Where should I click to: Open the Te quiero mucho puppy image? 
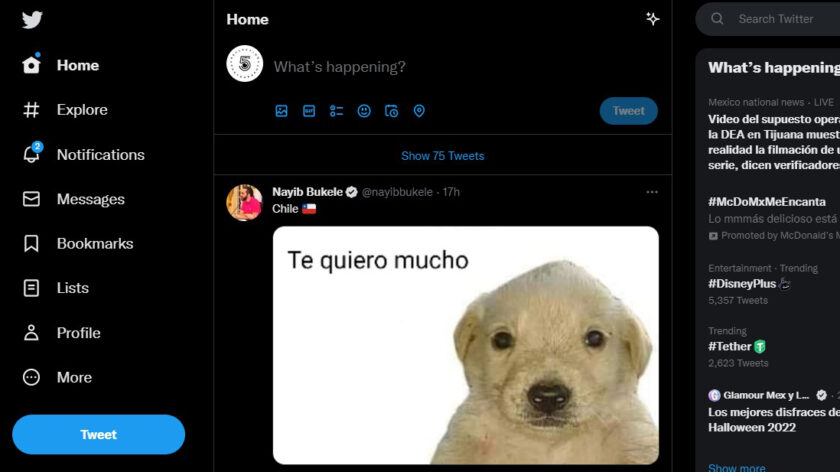tap(466, 345)
